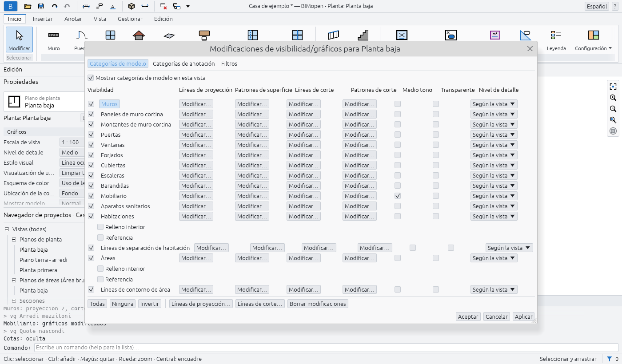Collapse the 'Vistas (todas)' tree node

pyautogui.click(x=7, y=229)
